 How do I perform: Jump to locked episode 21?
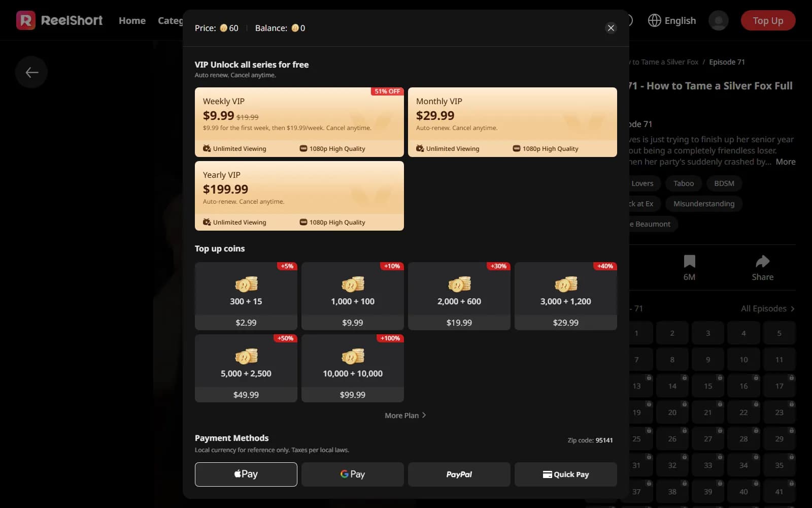(708, 412)
